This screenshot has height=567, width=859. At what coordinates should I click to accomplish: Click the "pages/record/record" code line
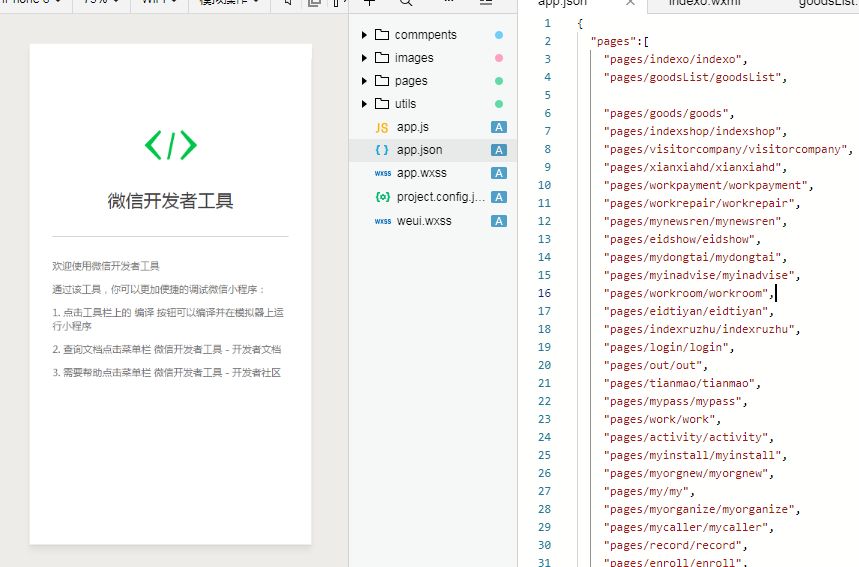675,546
